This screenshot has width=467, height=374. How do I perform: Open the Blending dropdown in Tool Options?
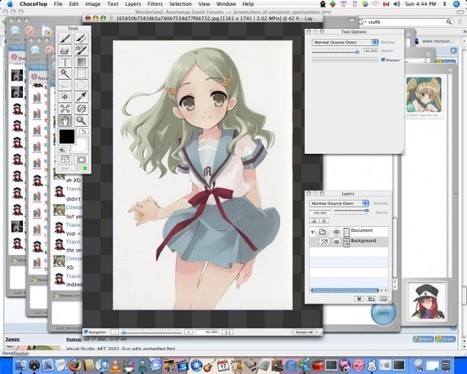(x=345, y=42)
